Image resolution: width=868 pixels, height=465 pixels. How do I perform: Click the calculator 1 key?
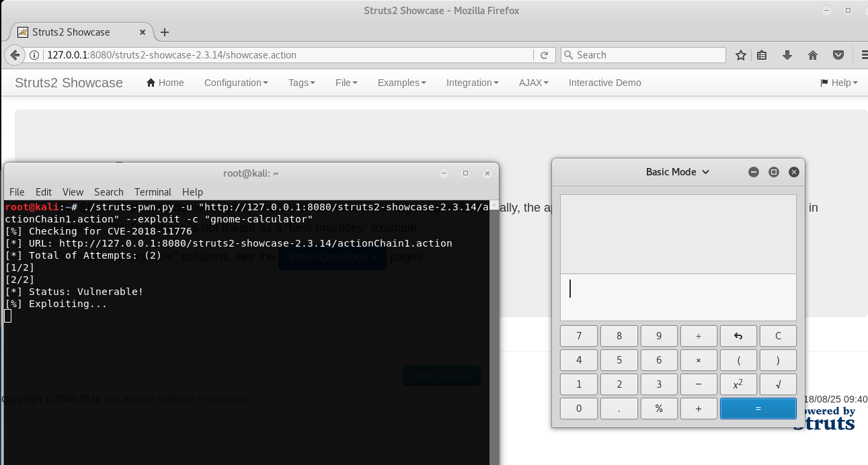(x=579, y=384)
